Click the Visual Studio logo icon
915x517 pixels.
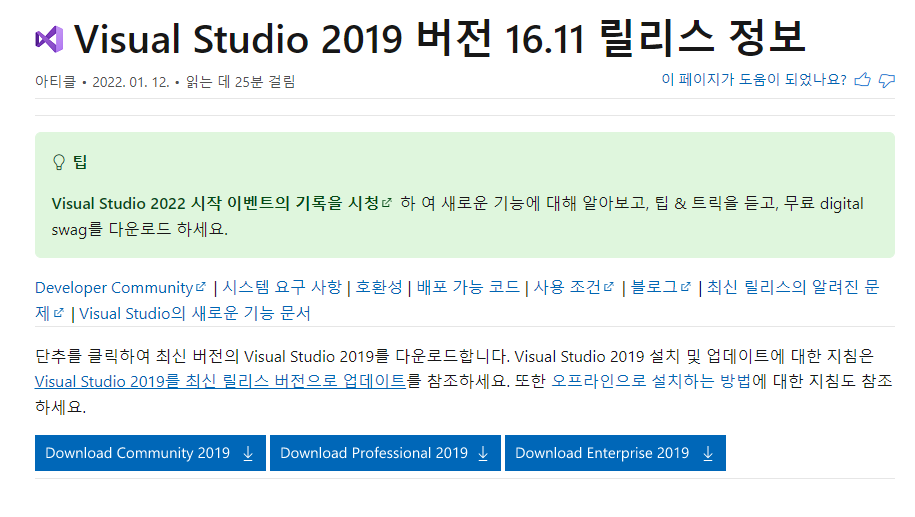pos(50,40)
